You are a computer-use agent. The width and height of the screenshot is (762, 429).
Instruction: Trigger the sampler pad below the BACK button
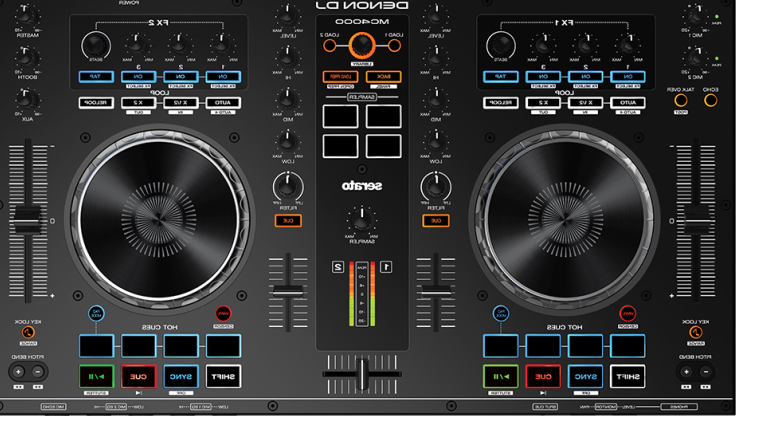click(383, 116)
